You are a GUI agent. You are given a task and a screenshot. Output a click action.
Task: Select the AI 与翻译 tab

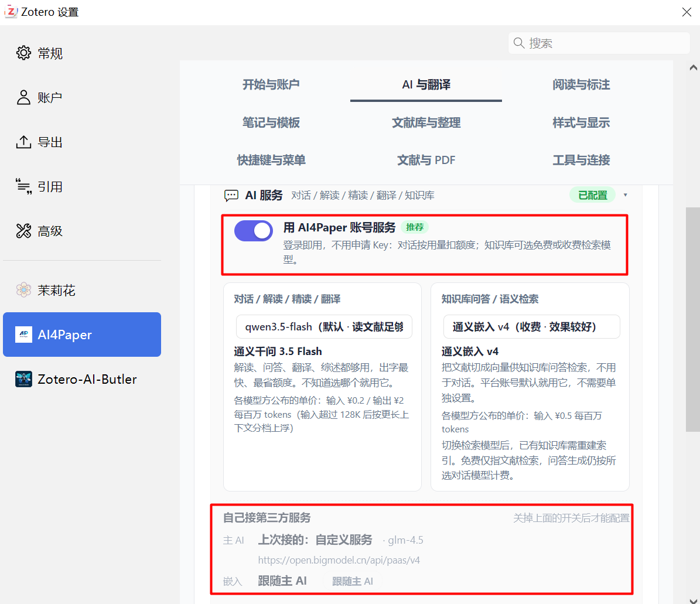click(x=426, y=84)
